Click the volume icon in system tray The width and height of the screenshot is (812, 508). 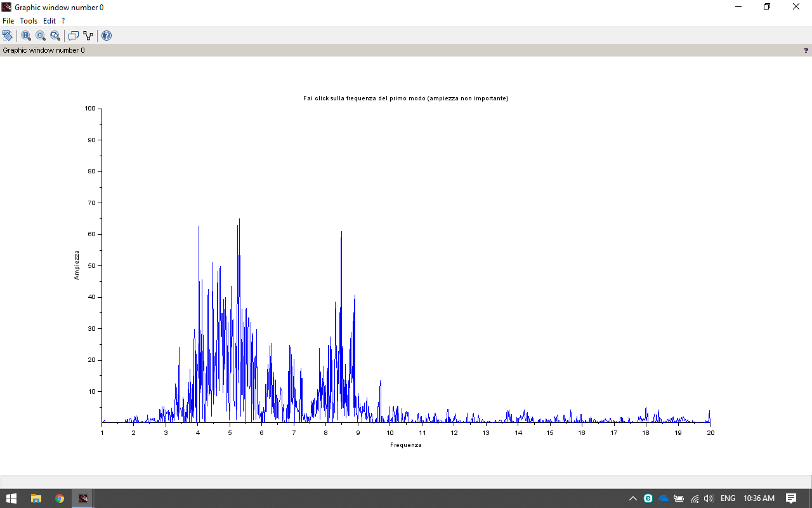pyautogui.click(x=709, y=498)
